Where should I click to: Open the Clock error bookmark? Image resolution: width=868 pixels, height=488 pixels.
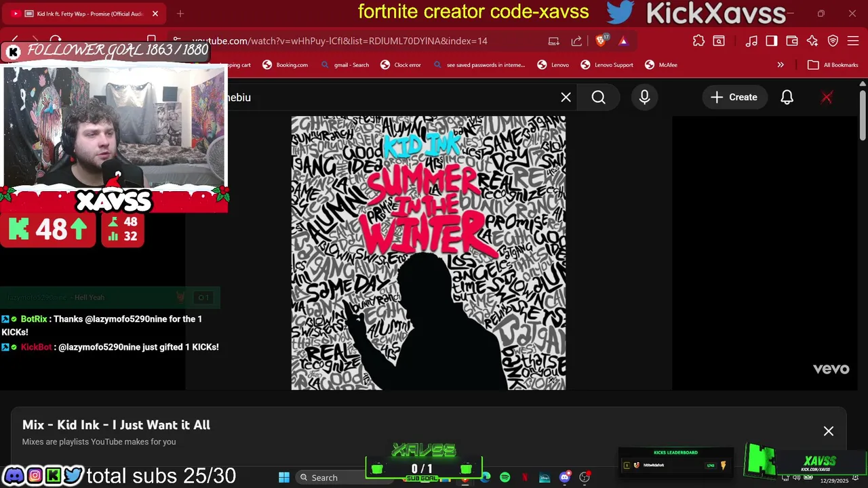401,65
